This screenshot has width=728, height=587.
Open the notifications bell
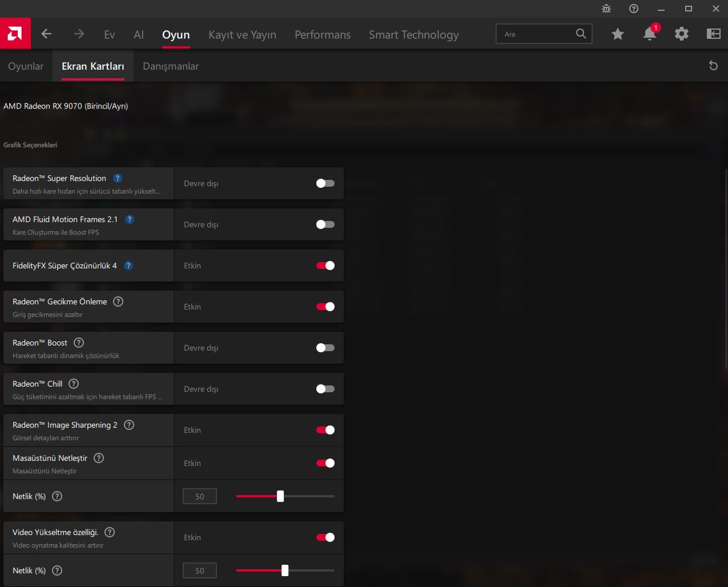(x=649, y=34)
